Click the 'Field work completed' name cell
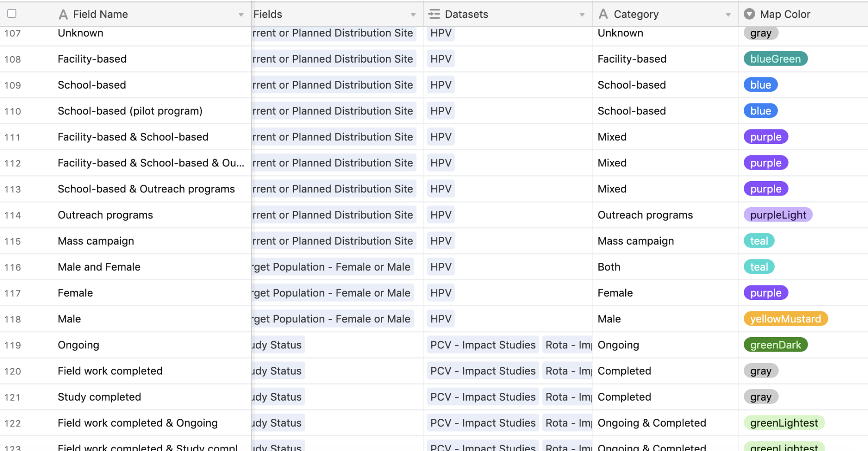Image resolution: width=868 pixels, height=451 pixels. tap(110, 371)
